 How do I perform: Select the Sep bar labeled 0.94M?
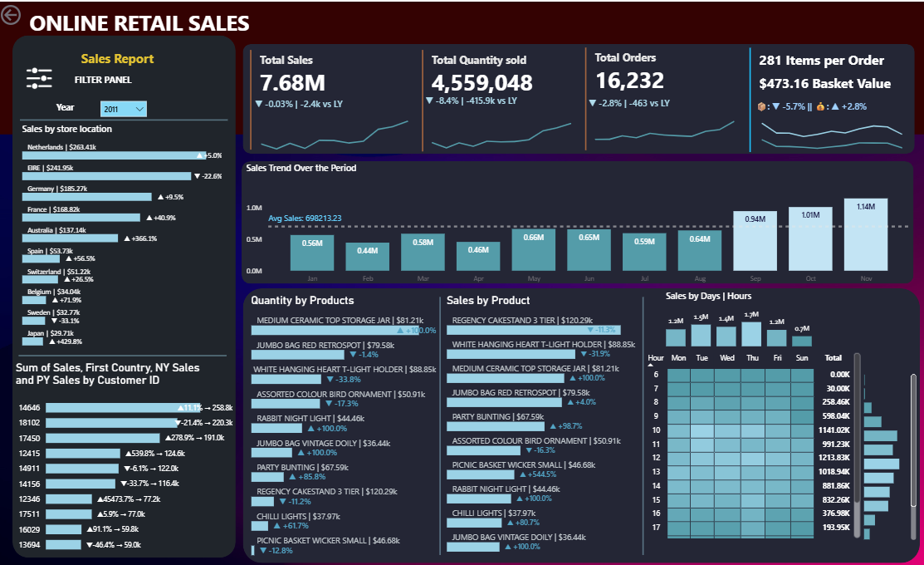(755, 241)
